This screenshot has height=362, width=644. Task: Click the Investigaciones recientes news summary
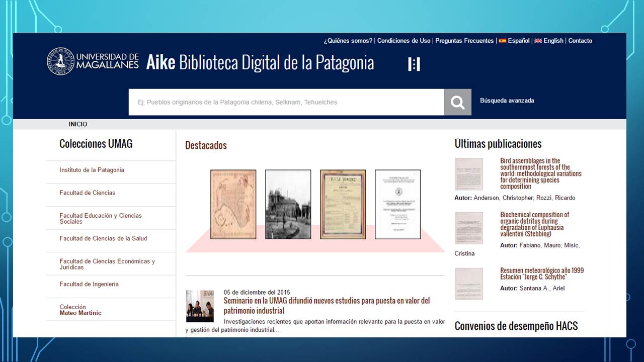coord(315,326)
